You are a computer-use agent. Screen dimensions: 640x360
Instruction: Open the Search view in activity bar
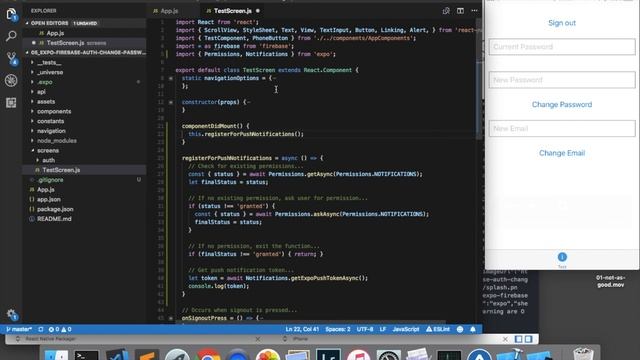[11, 36]
